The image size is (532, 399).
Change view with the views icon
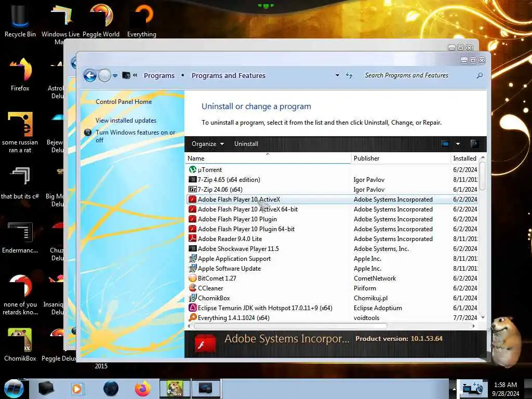pyautogui.click(x=445, y=144)
